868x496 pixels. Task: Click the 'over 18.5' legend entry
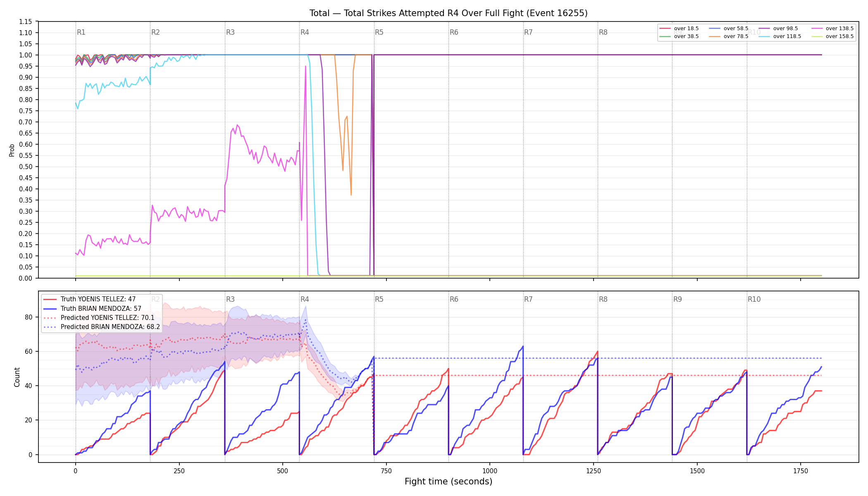click(x=679, y=29)
